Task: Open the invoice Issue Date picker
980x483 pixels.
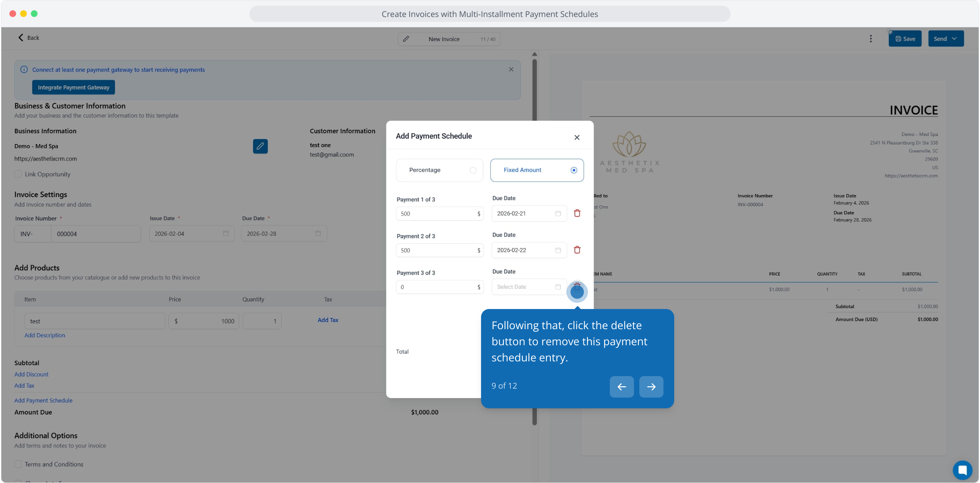Action: click(x=191, y=234)
